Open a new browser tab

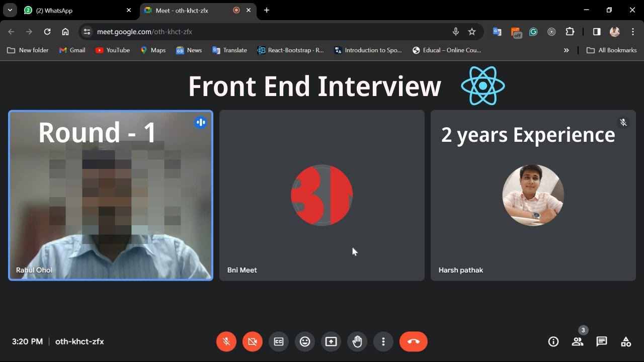point(267,10)
